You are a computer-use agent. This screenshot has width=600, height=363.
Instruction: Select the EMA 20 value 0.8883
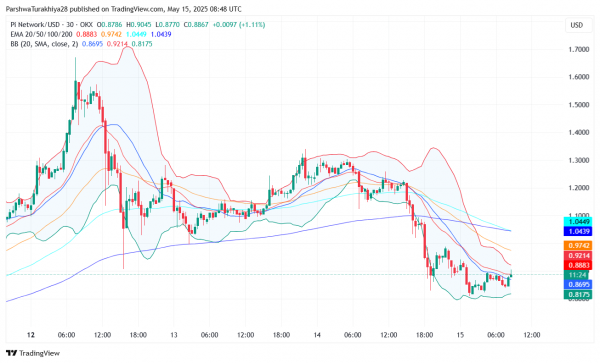pyautogui.click(x=86, y=34)
